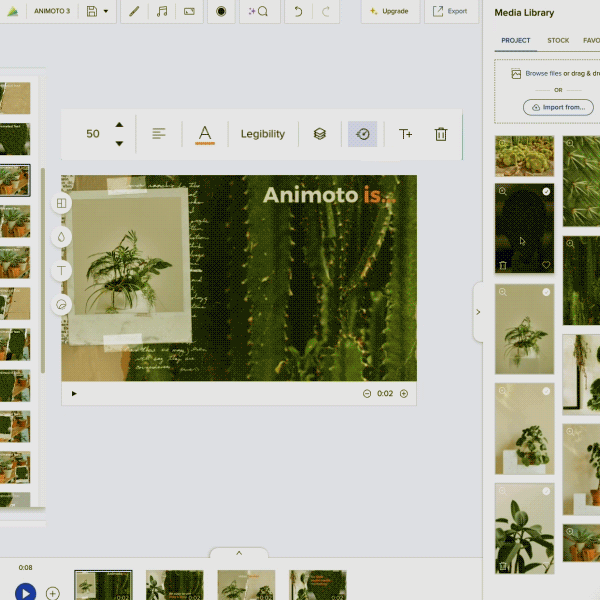
Task: Collapse the Media Library panel arrow
Action: click(x=478, y=312)
